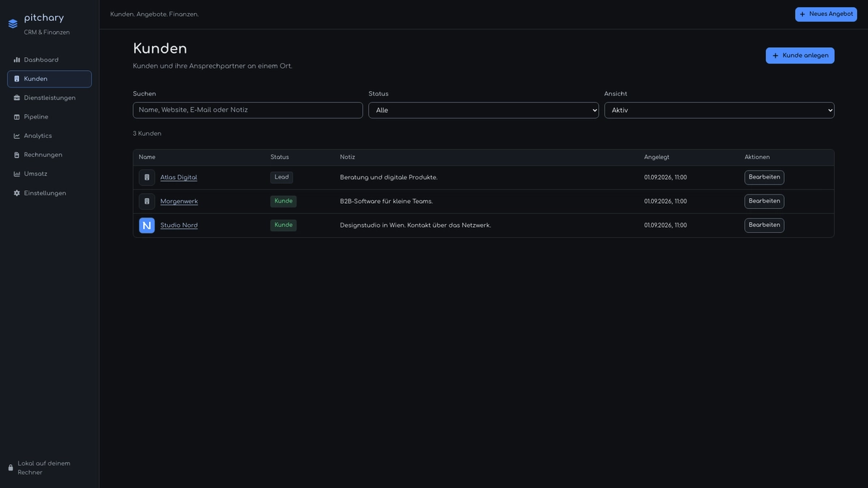The image size is (868, 488).
Task: Select Kunden in the sidebar menu
Action: point(49,79)
